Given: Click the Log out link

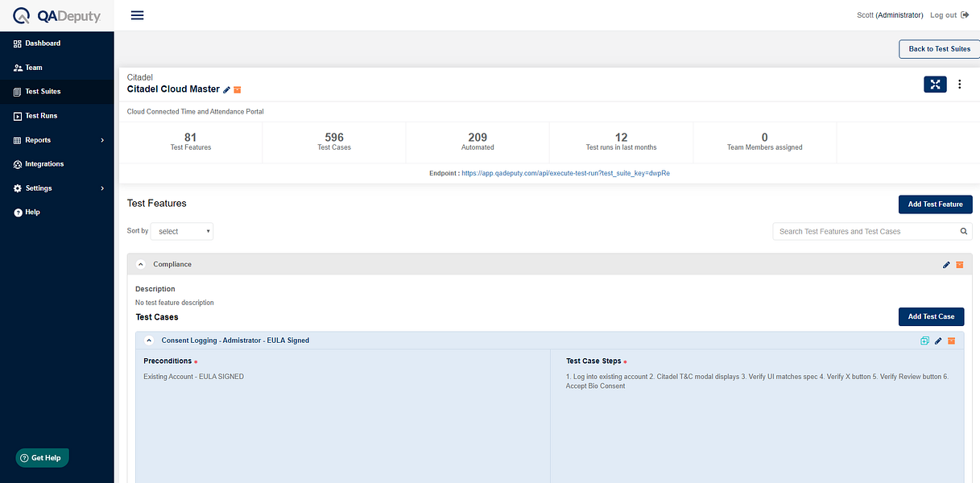Looking at the screenshot, I should coord(943,15).
